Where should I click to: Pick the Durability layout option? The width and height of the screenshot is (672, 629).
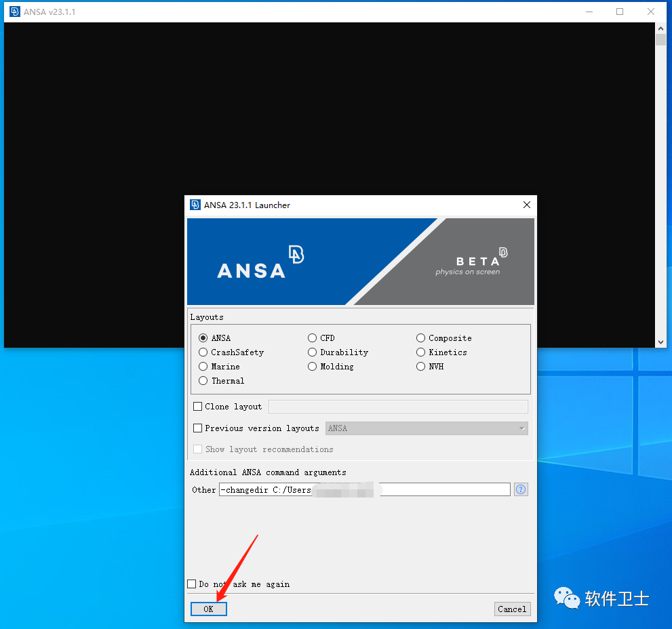312,352
